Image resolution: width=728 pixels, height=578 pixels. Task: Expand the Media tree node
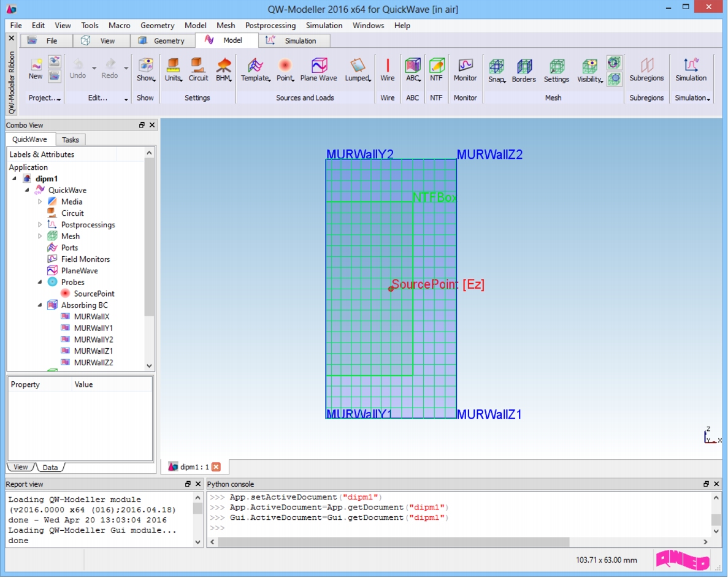[x=40, y=202]
